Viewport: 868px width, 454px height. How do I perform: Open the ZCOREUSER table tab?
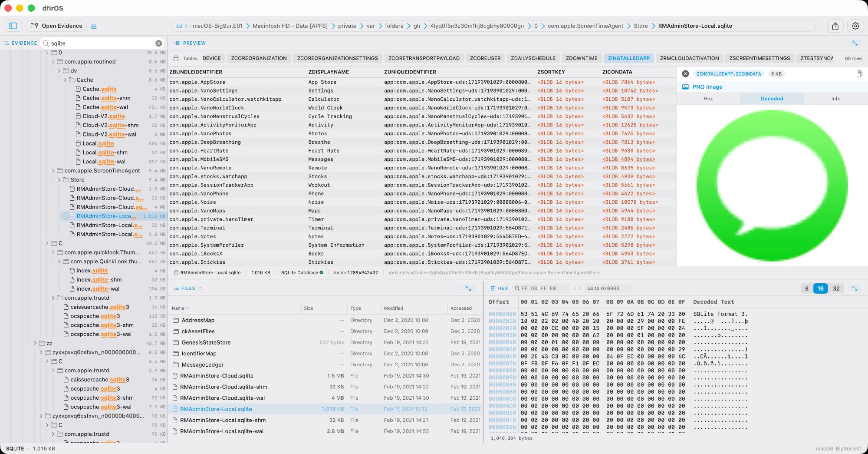click(x=485, y=58)
